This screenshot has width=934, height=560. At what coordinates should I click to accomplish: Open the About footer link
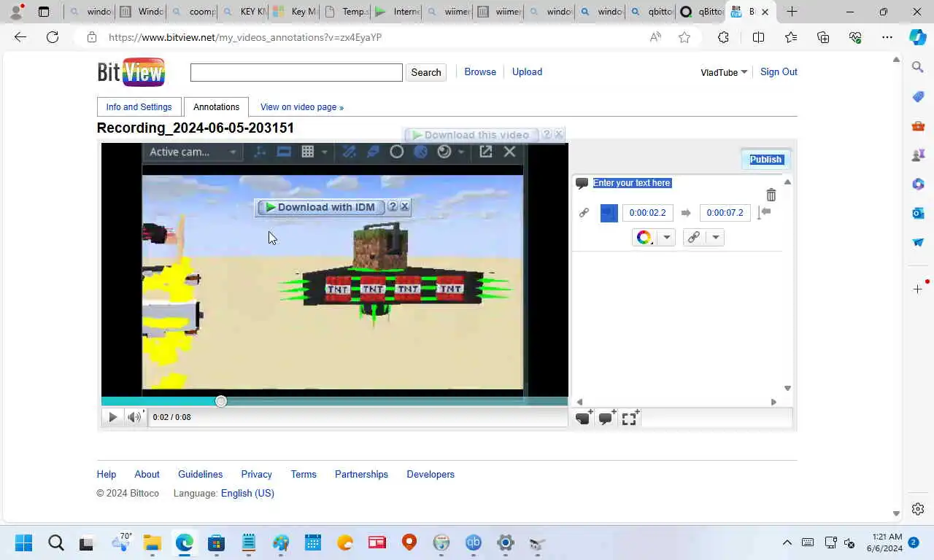[x=147, y=474]
